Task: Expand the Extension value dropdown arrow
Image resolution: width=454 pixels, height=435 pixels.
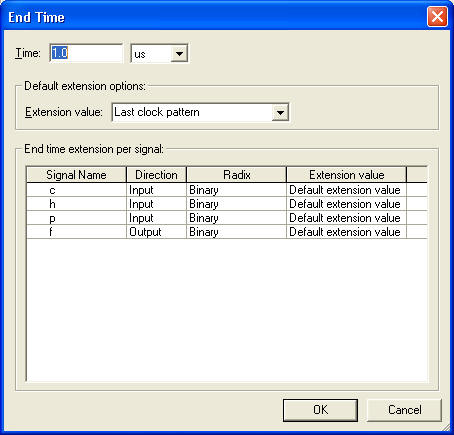Action: pyautogui.click(x=280, y=112)
